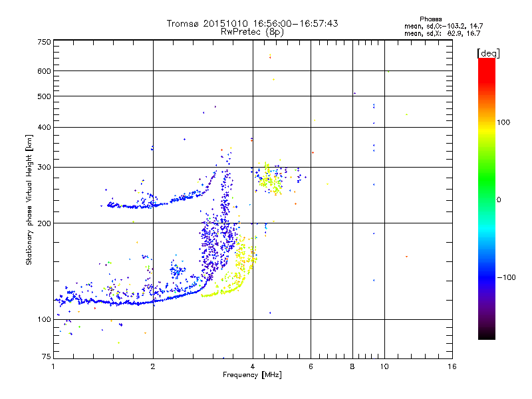The height and width of the screenshot is (399, 532).
Task: Click the x-axis tick label '1'
Action: click(x=53, y=366)
